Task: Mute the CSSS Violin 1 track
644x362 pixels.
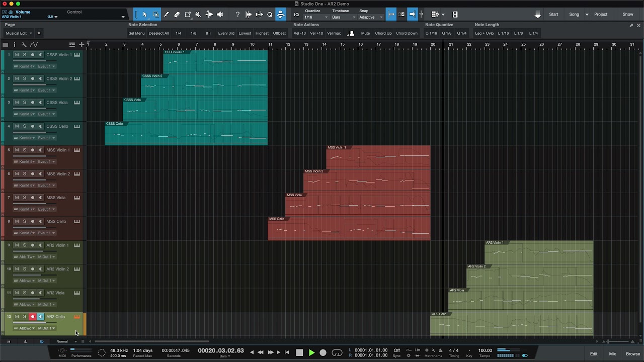Action: (x=17, y=55)
